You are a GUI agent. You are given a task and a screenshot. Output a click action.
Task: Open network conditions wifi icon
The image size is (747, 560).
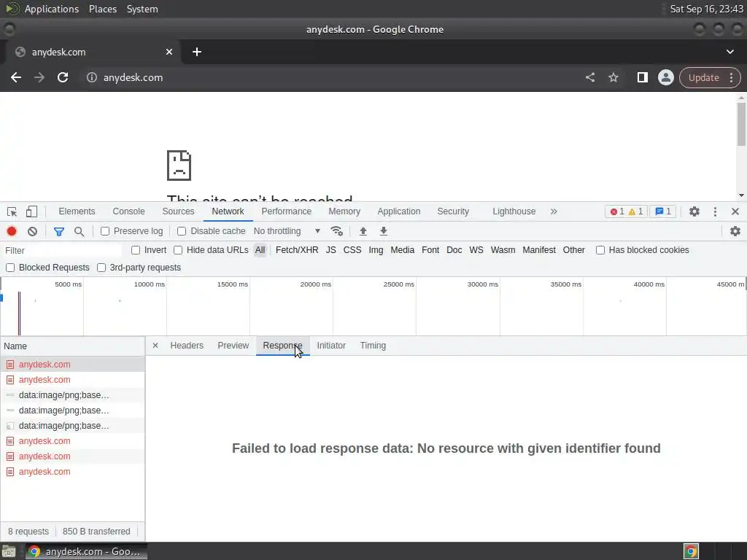[337, 231]
